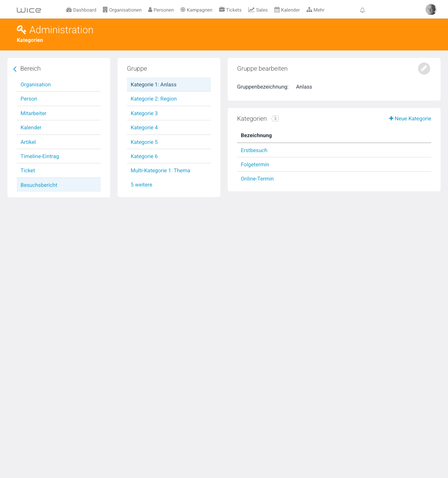Screen dimensions: 448x478
Task: Click the Wice logo
Action: coord(29,10)
